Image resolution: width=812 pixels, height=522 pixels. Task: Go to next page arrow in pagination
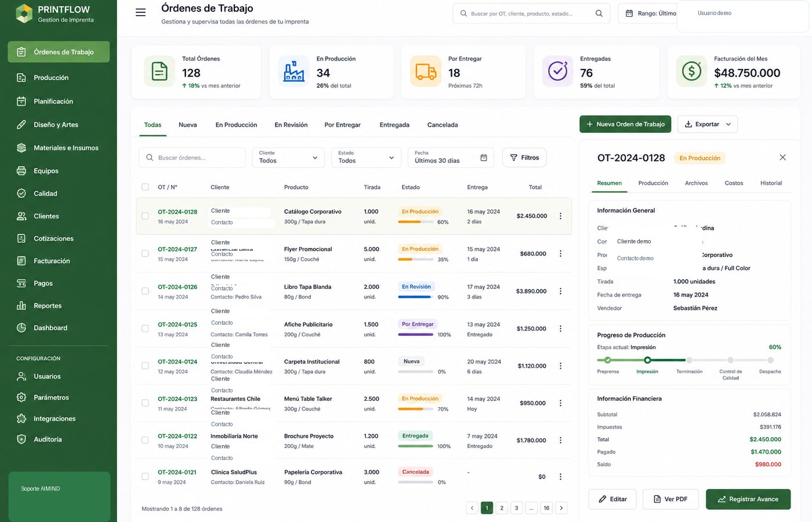pos(561,508)
